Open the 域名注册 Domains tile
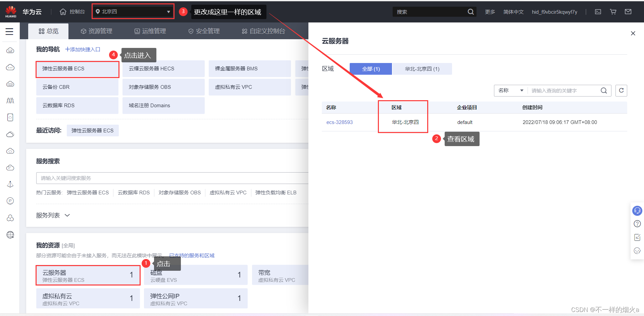The height and width of the screenshot is (316, 644). tap(163, 106)
